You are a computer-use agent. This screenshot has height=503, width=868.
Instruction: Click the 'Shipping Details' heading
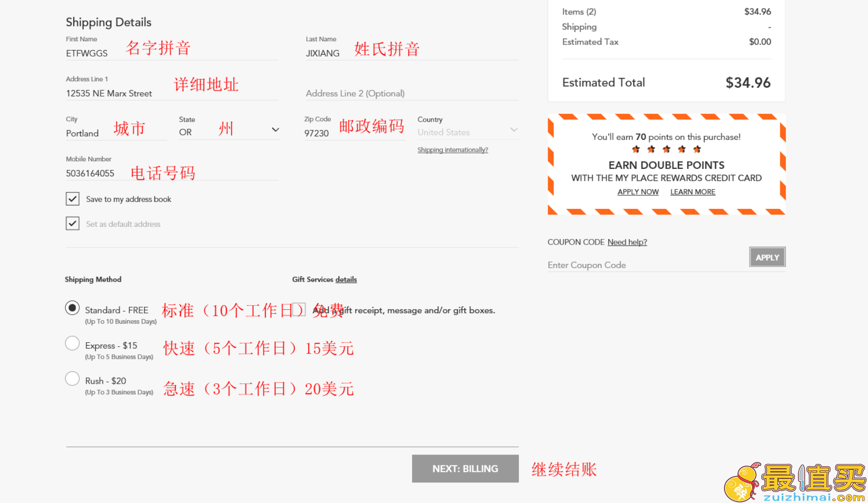[108, 22]
